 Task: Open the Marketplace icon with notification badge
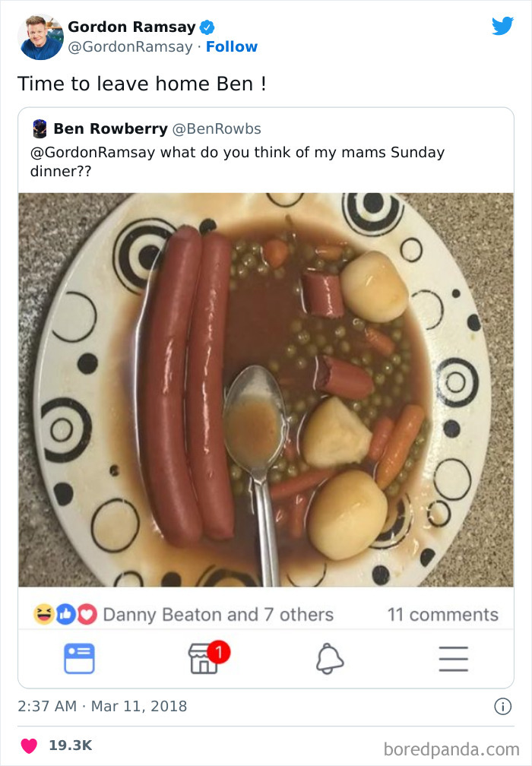pos(208,657)
